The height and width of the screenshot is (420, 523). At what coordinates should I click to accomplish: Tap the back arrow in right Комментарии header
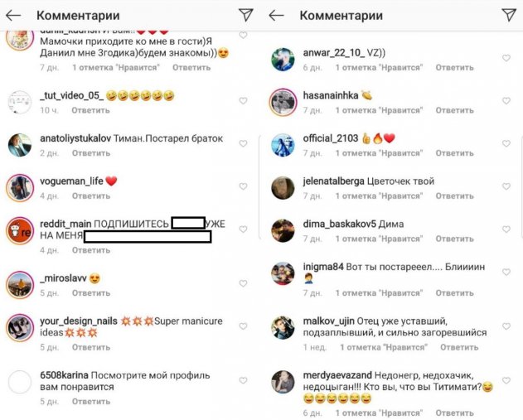[276, 16]
